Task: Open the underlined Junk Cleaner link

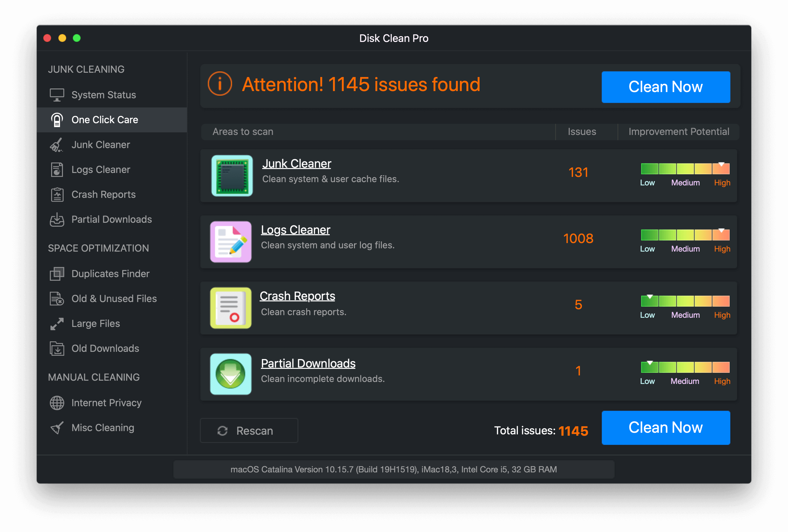Action: point(297,164)
